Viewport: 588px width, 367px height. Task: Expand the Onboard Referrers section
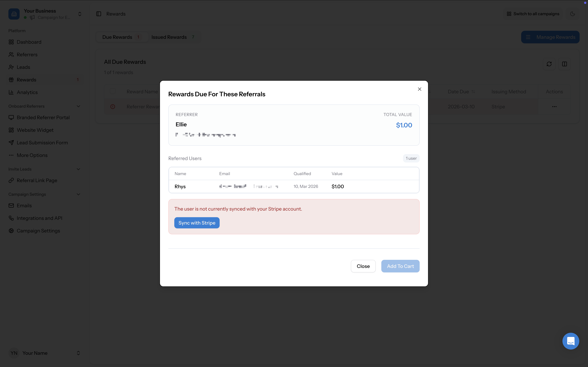78,106
